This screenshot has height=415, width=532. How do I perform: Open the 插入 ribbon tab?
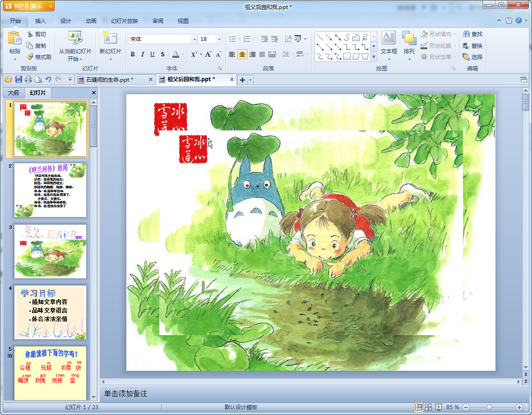tap(40, 21)
